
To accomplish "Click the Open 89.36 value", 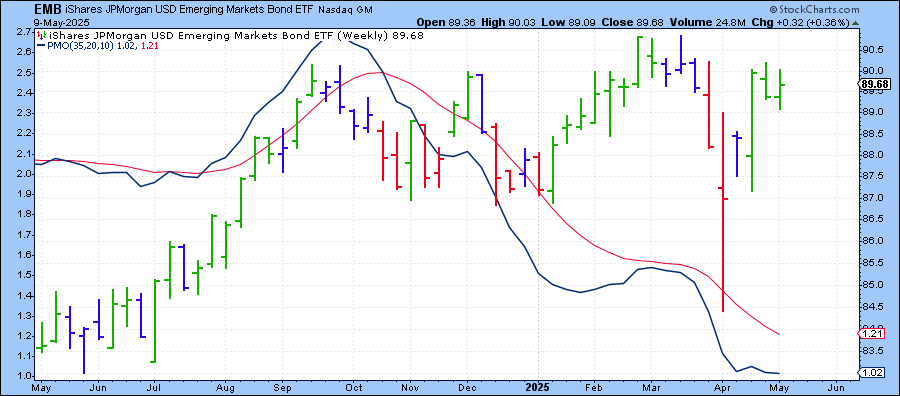I will pos(446,22).
